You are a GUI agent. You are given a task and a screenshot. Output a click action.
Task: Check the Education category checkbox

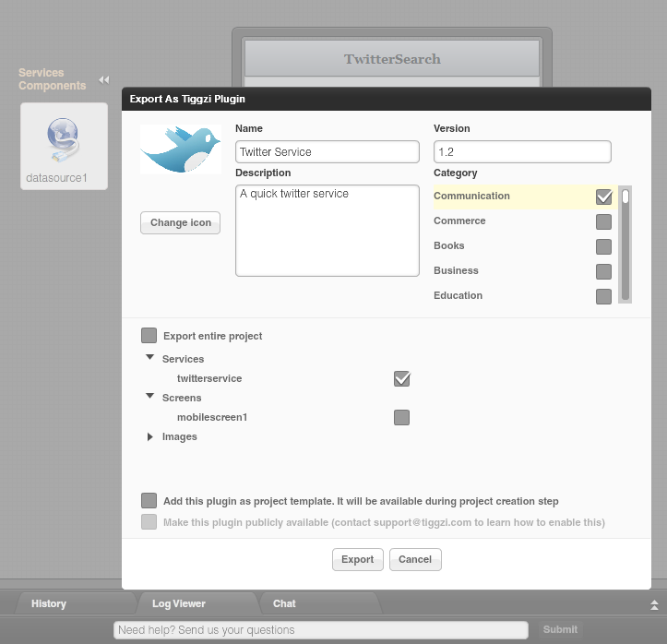603,296
